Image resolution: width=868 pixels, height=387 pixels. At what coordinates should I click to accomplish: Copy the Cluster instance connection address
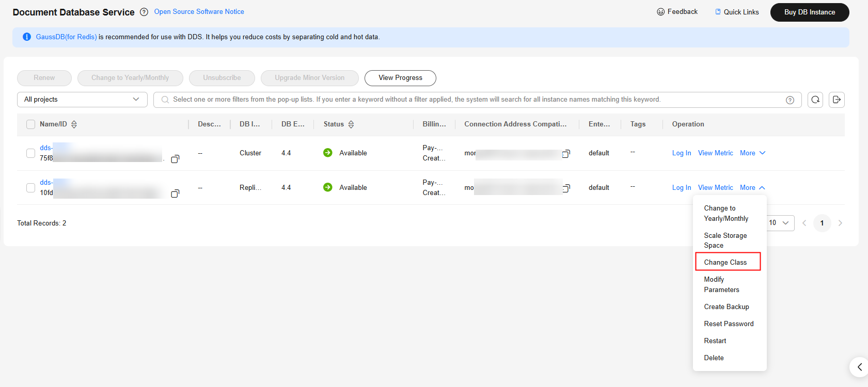[566, 154]
